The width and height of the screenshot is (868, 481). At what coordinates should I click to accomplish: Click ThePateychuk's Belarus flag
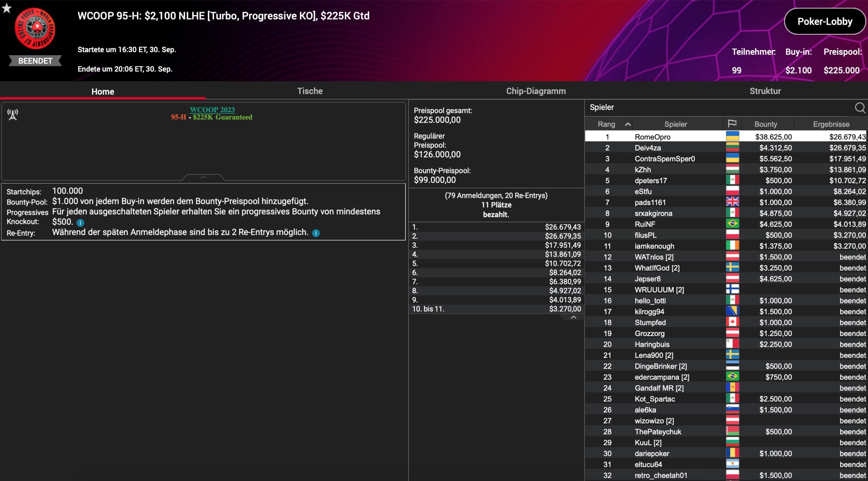[732, 431]
